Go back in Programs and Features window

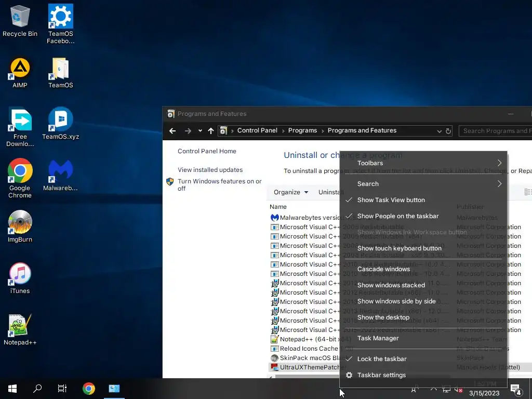172,130
